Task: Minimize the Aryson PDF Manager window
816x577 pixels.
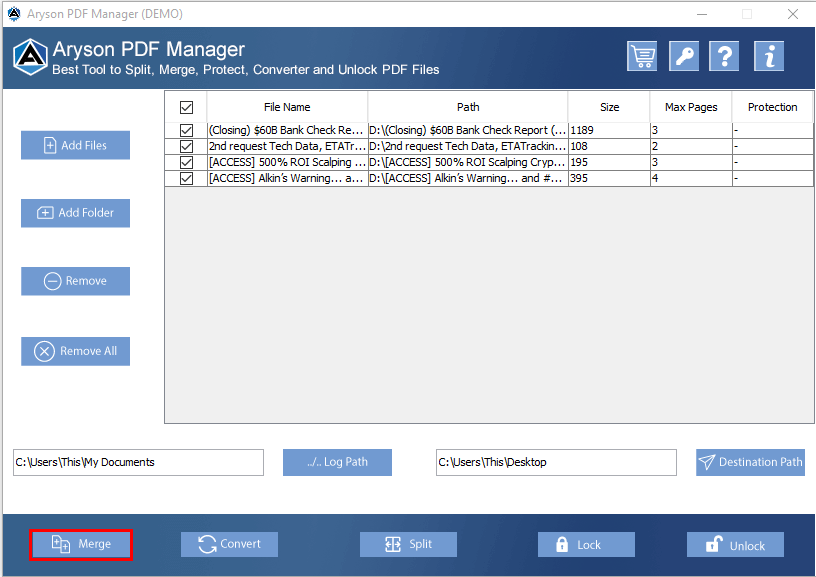Action: pos(702,14)
